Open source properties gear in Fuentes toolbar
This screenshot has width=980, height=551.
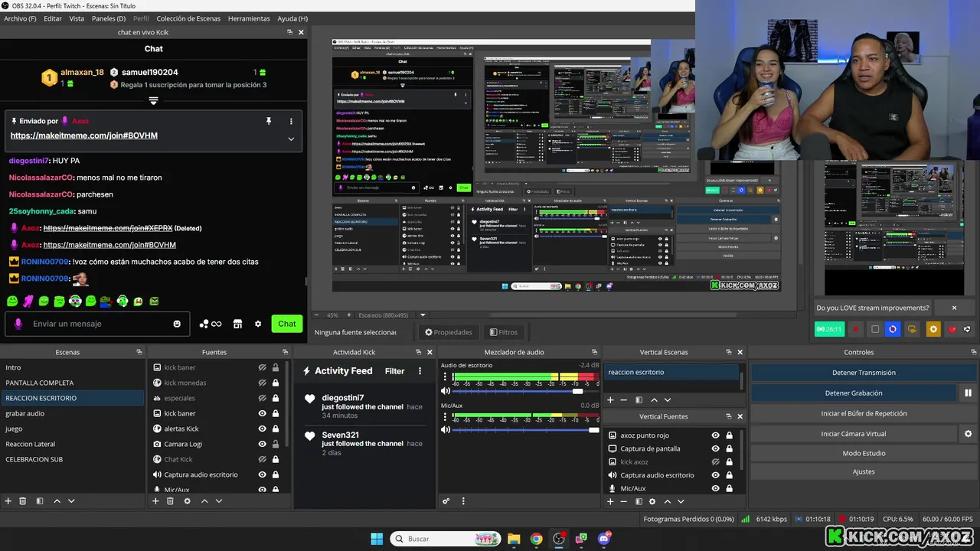[x=187, y=501]
